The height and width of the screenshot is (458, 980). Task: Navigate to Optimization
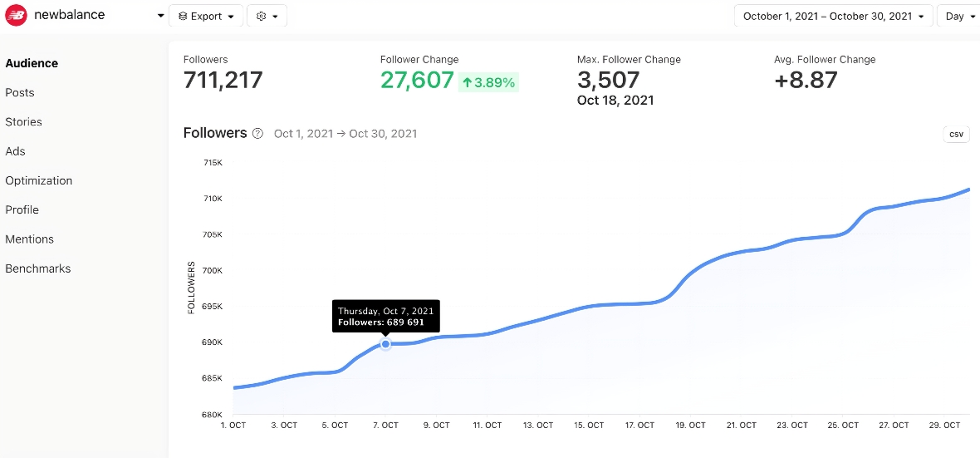[39, 181]
